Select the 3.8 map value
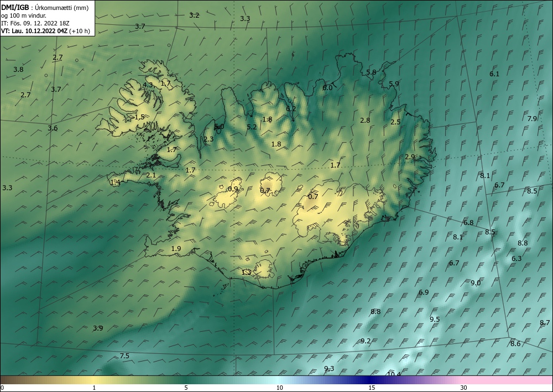 pos(18,70)
